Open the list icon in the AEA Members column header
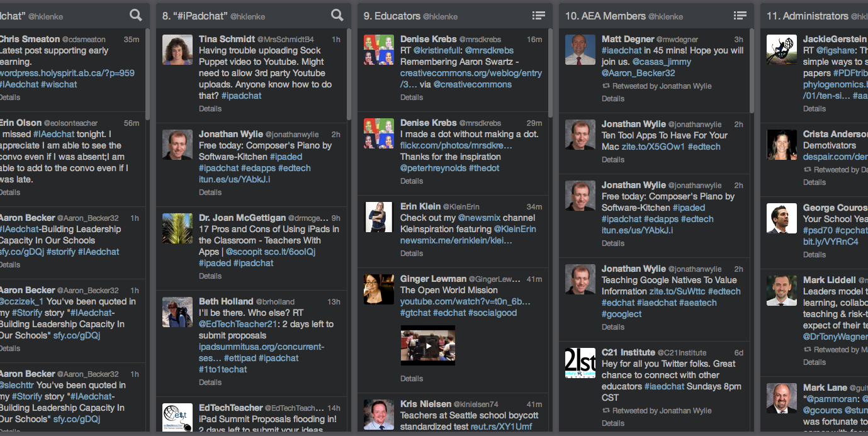The height and width of the screenshot is (436, 868). (x=740, y=15)
